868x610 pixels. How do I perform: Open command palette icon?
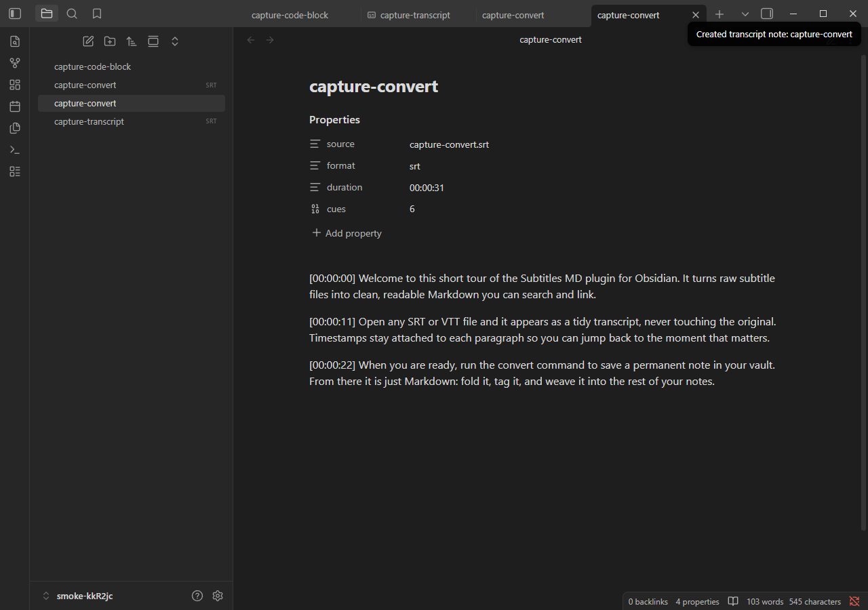[15, 150]
